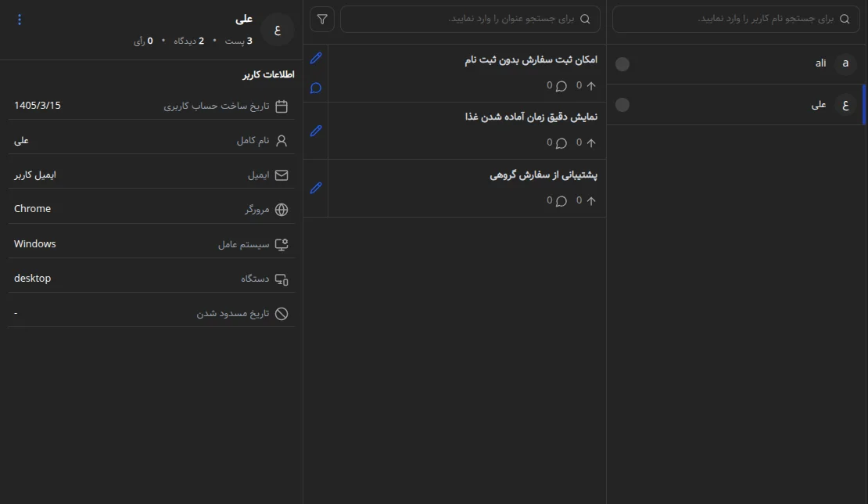Click devices icon beside 'دستگاه'

[x=282, y=279]
